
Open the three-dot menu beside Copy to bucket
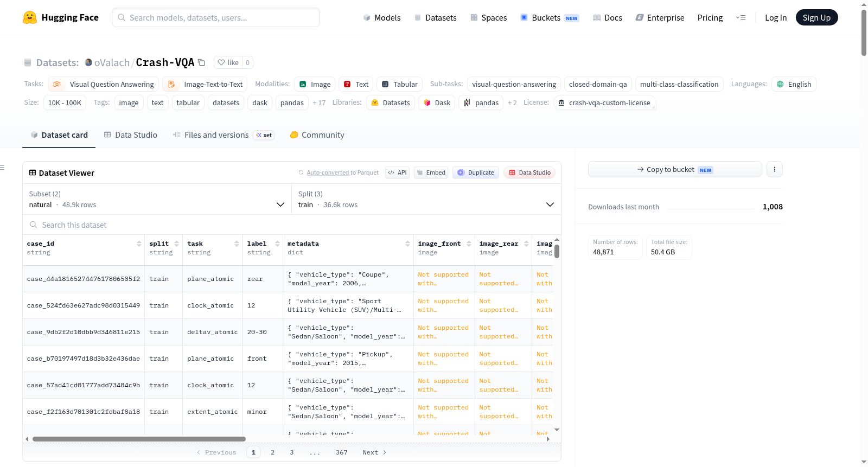775,169
